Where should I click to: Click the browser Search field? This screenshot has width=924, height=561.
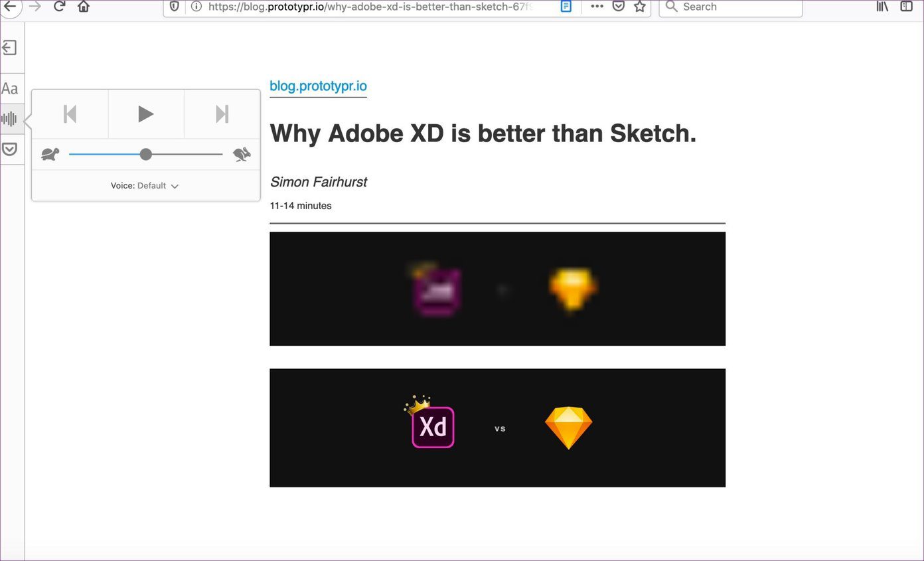click(730, 7)
